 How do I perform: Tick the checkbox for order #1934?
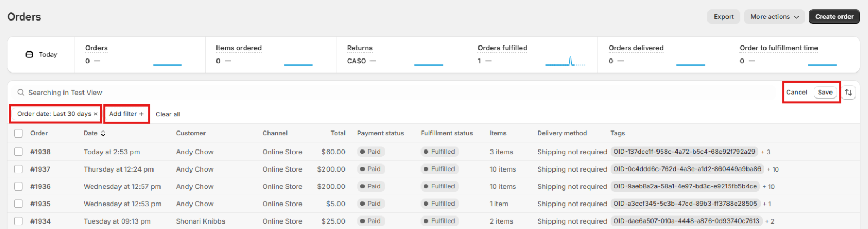pos(18,221)
